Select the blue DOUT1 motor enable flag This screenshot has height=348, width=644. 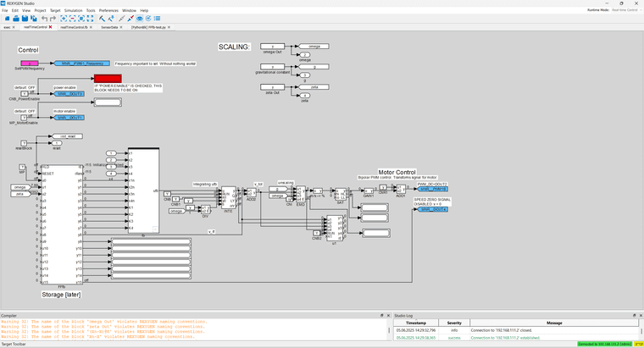coord(69,118)
